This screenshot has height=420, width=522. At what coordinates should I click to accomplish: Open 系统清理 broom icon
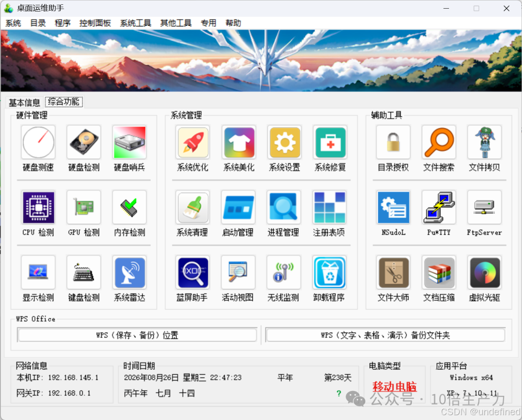[x=193, y=208]
